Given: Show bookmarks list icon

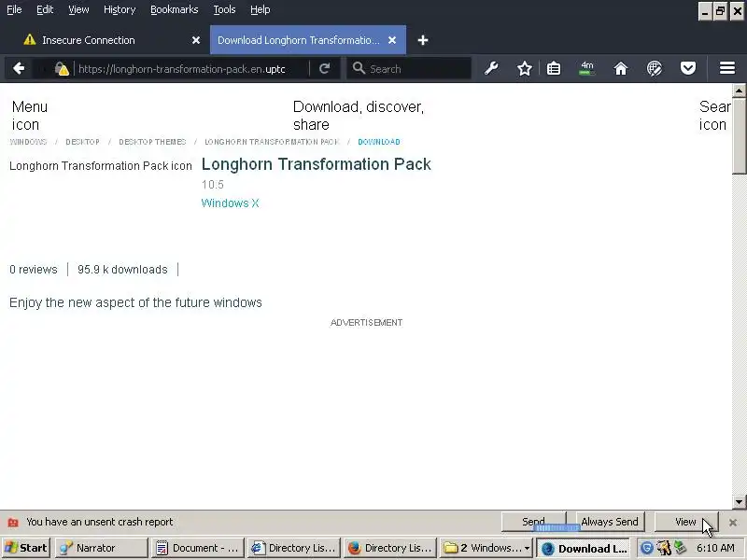Looking at the screenshot, I should pos(554,68).
